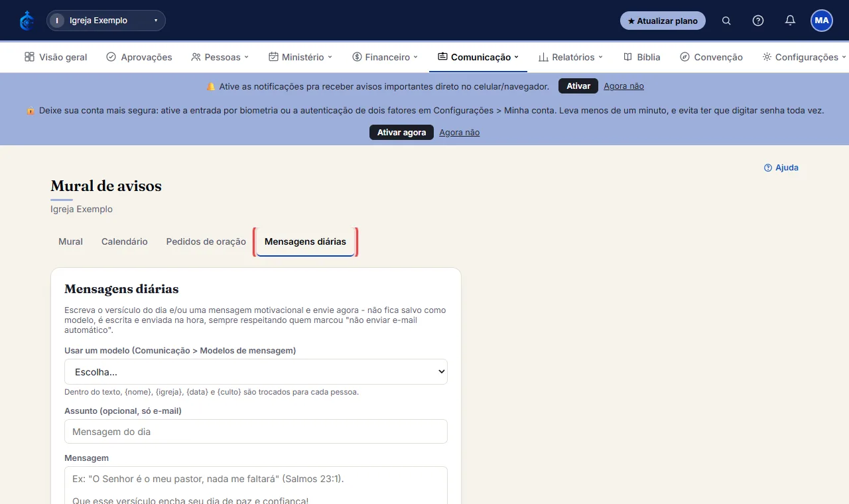This screenshot has width=849, height=504.
Task: Click Ativar to enable notifications
Action: click(x=578, y=86)
